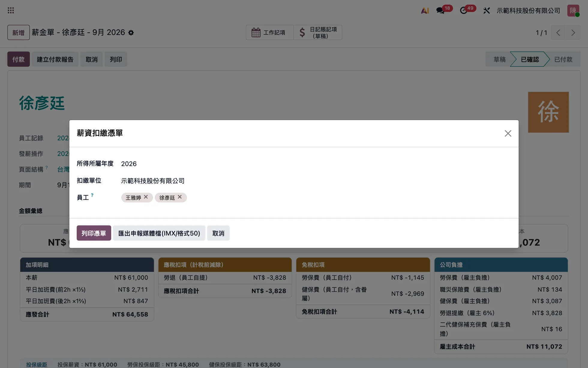Click the 付款 button

pos(18,59)
